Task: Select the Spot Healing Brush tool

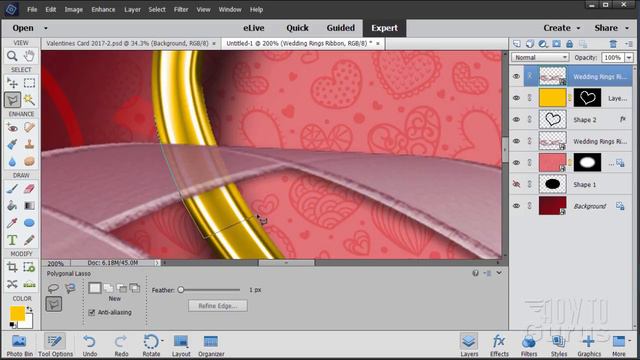Action: [29, 128]
